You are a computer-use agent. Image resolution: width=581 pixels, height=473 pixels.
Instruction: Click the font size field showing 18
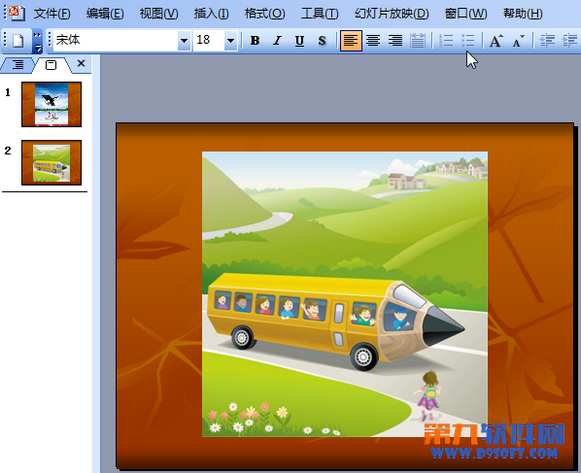208,40
